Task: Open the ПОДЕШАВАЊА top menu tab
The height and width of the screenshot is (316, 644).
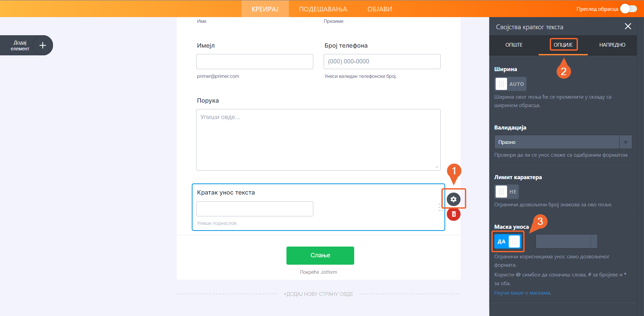Action: (x=323, y=9)
